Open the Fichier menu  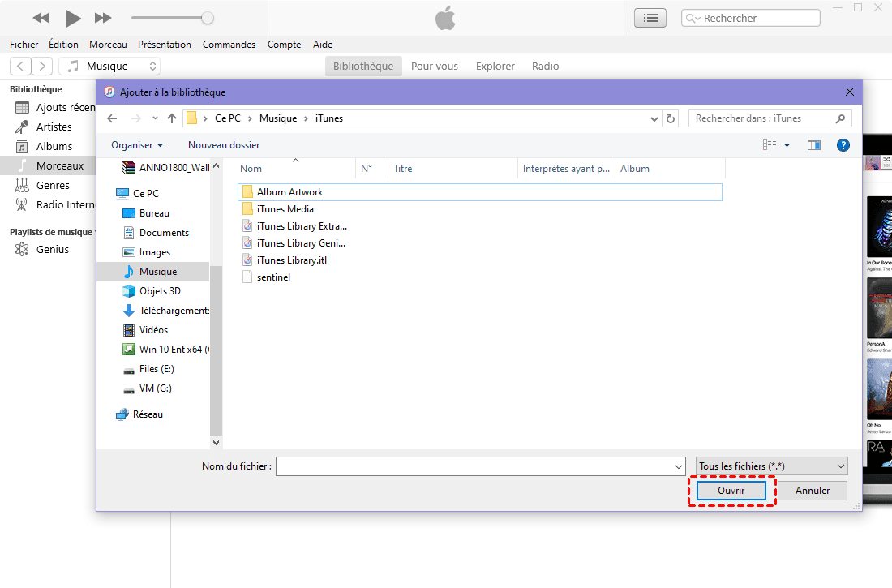(24, 45)
